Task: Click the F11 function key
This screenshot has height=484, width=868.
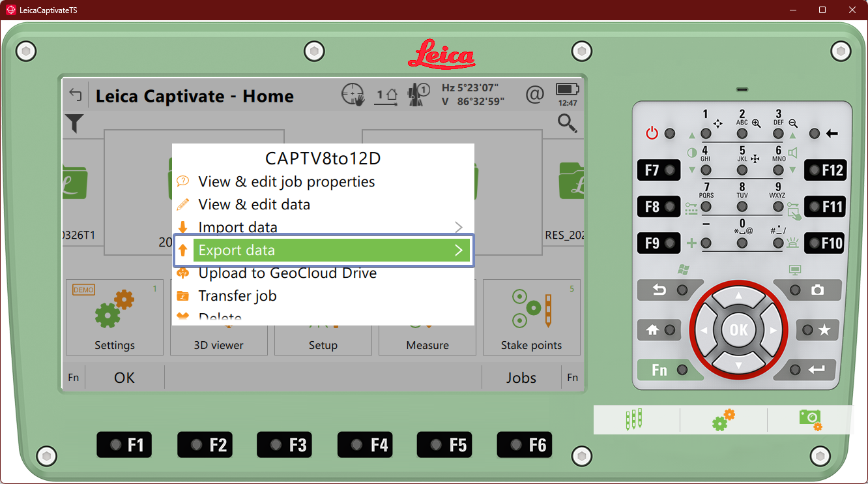Action: coord(825,207)
